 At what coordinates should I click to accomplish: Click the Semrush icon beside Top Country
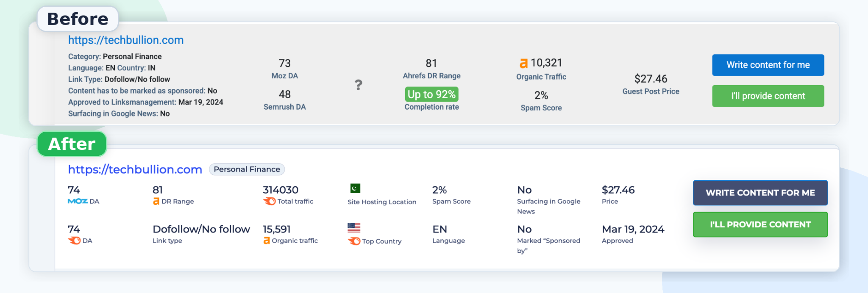tap(354, 241)
